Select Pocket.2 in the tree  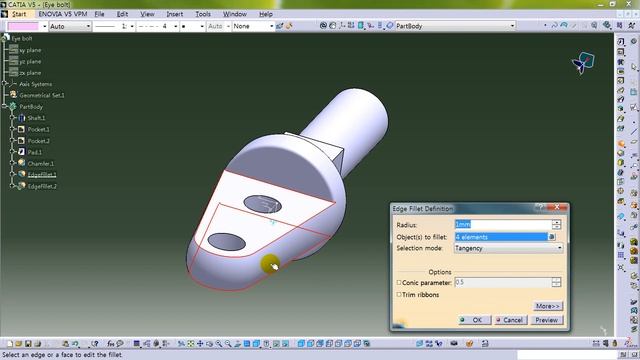click(39, 141)
